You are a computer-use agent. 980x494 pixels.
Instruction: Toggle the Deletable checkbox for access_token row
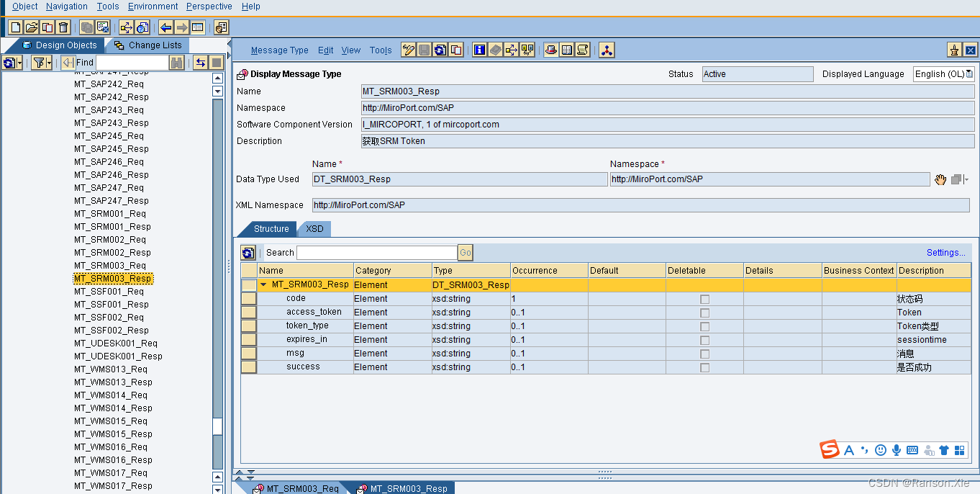tap(704, 312)
